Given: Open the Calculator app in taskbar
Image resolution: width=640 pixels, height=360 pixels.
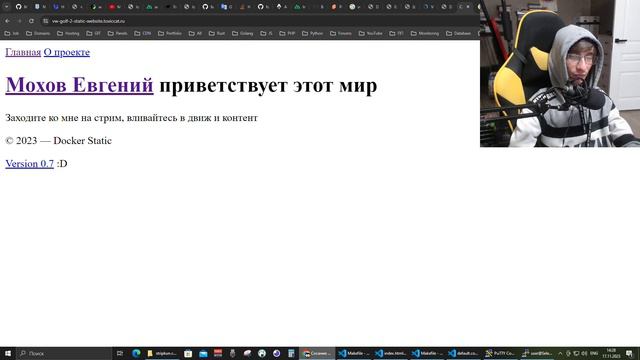Looking at the screenshot, I should click(x=291, y=353).
